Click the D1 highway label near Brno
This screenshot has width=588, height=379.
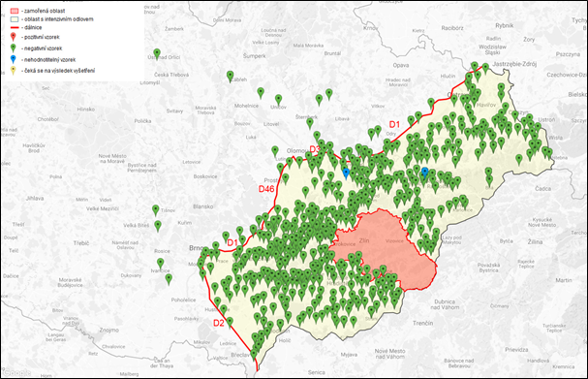coord(232,242)
